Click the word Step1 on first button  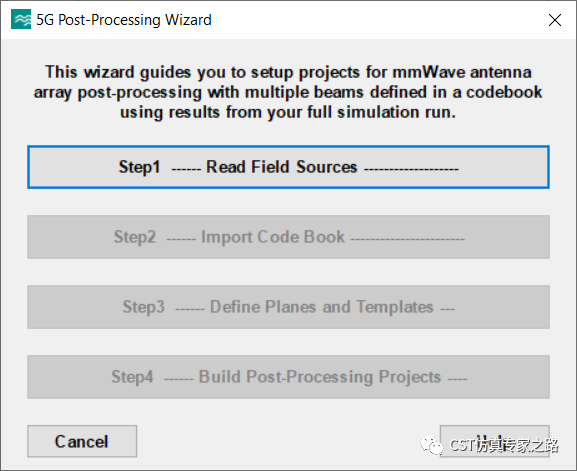[x=139, y=167]
